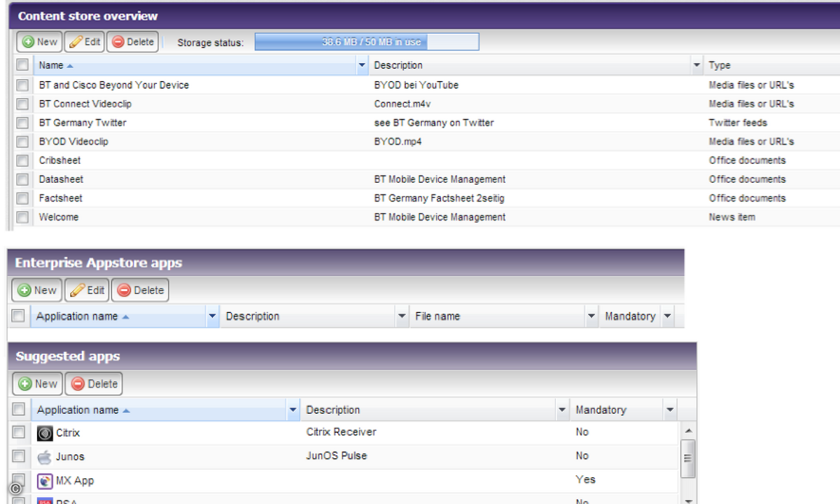840x504 pixels.
Task: Add a new Enterprise Appstore app
Action: (37, 290)
